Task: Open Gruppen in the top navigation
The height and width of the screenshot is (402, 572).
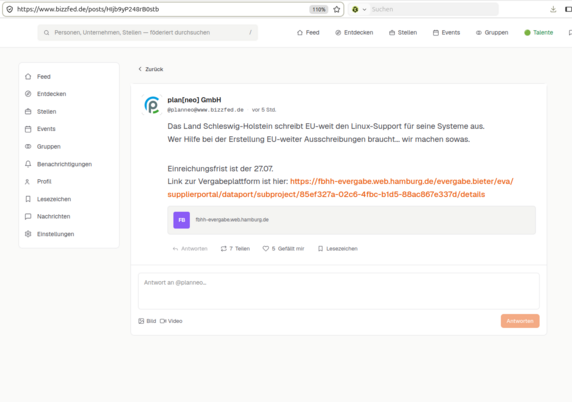Action: 492,32
